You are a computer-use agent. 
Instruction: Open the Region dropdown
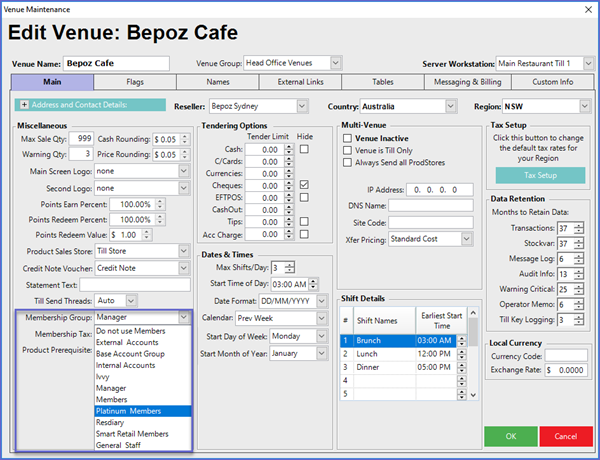[584, 106]
